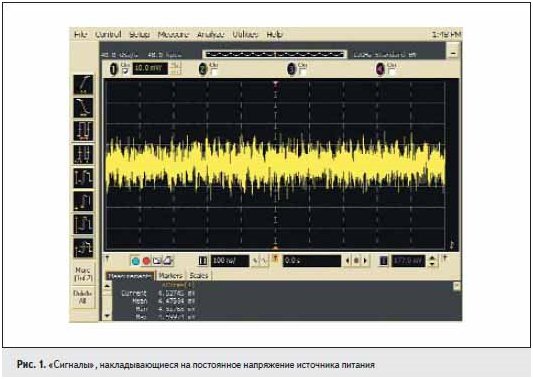Image resolution: width=533 pixels, height=379 pixels.
Task: Click the measurement panel scroll down arrow
Action: 107,316
